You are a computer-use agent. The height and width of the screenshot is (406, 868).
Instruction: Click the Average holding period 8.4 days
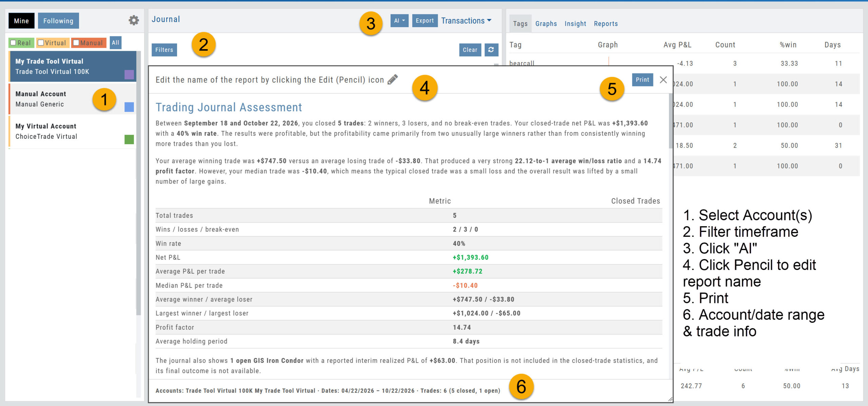click(466, 341)
